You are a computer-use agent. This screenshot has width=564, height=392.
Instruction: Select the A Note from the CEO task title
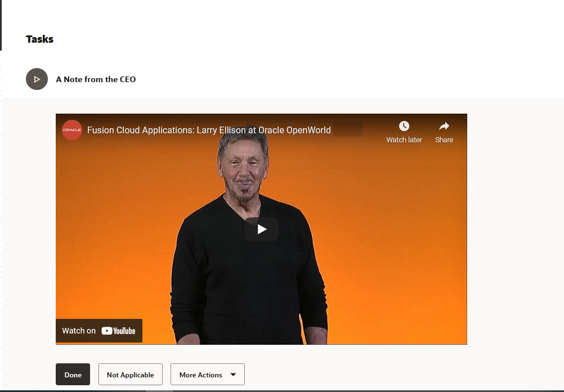pyautogui.click(x=96, y=79)
